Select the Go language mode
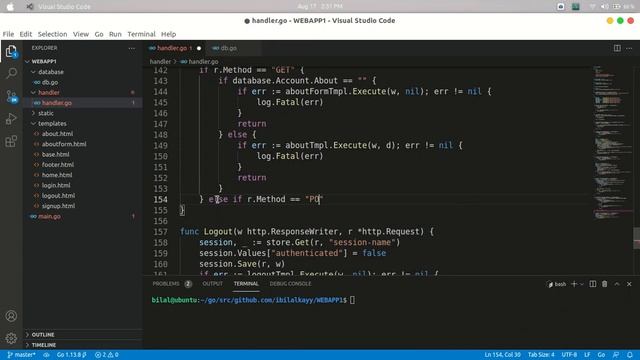Screen dimensions: 640x360 pos(601,355)
